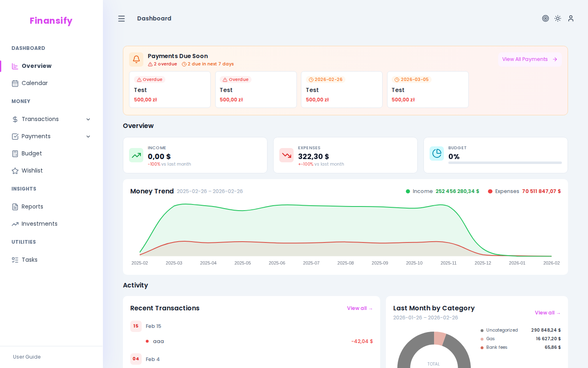Open the Tasks utility icon
This screenshot has width=588, height=368.
(x=14, y=260)
